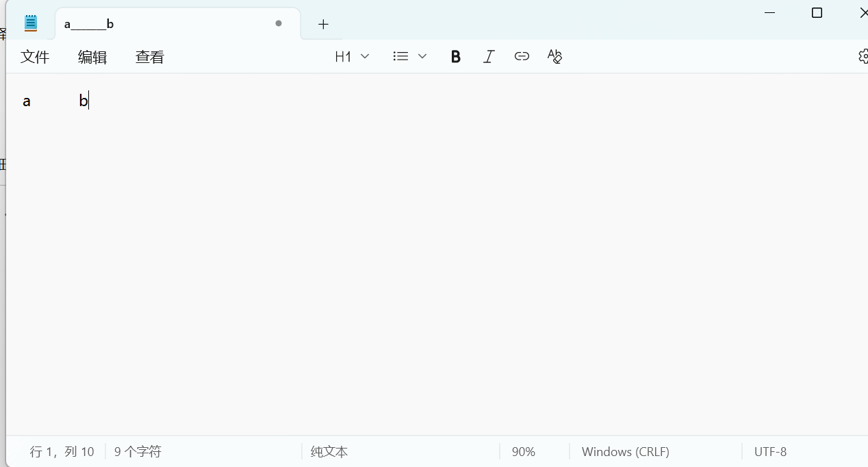Open Notepad settings via the gear icon
868x467 pixels.
(x=863, y=56)
